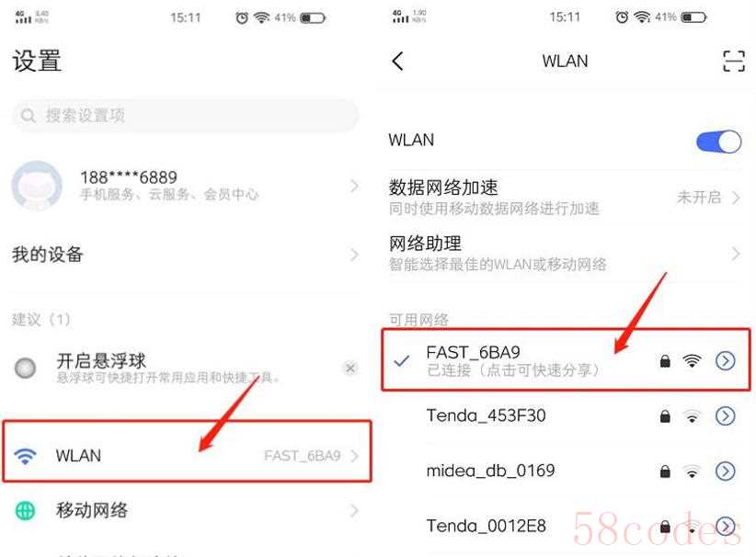Tap the account avatar picture

pos(37,186)
